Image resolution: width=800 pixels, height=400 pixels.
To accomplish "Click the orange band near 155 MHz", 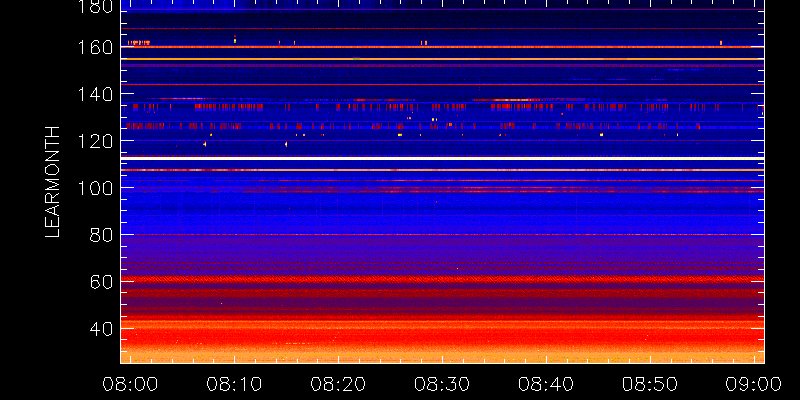I will coord(442,59).
